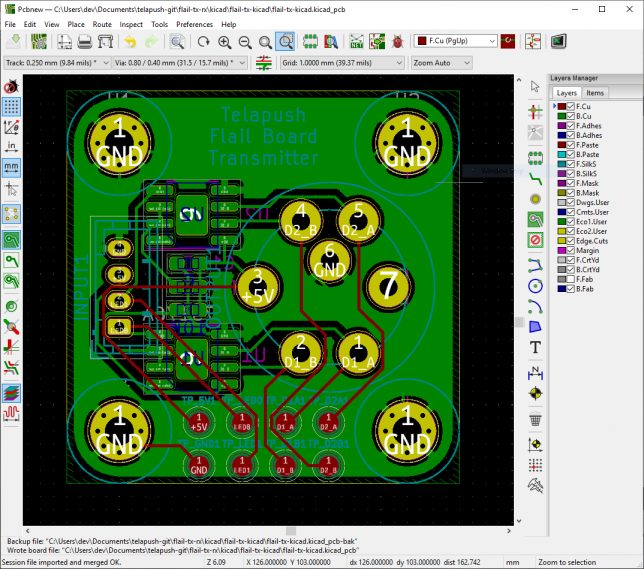The height and width of the screenshot is (569, 644).
Task: Click the Zoom to selection icon
Action: [285, 41]
